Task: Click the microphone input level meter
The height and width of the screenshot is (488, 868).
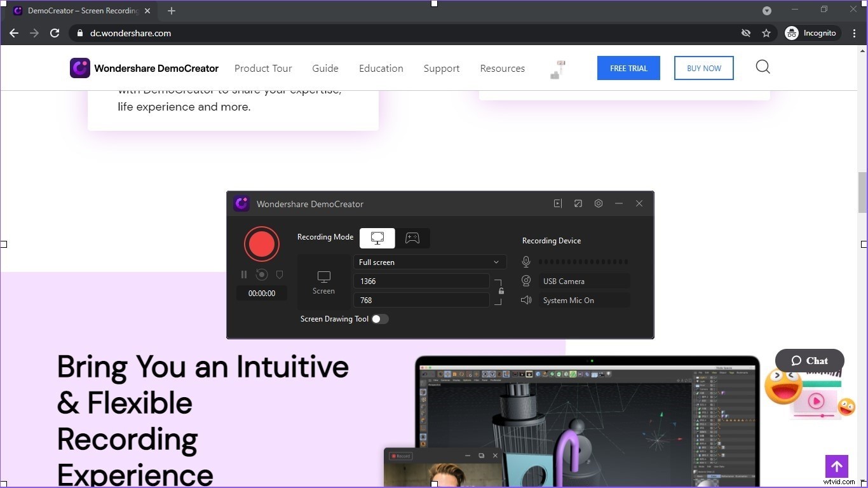Action: (582, 261)
